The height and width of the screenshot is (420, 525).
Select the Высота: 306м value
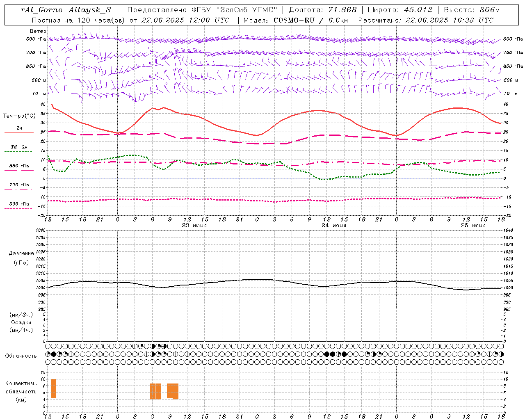tap(472, 10)
